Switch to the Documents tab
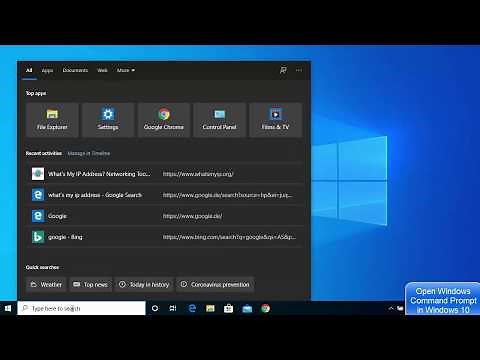The width and height of the screenshot is (480, 360). [x=75, y=70]
